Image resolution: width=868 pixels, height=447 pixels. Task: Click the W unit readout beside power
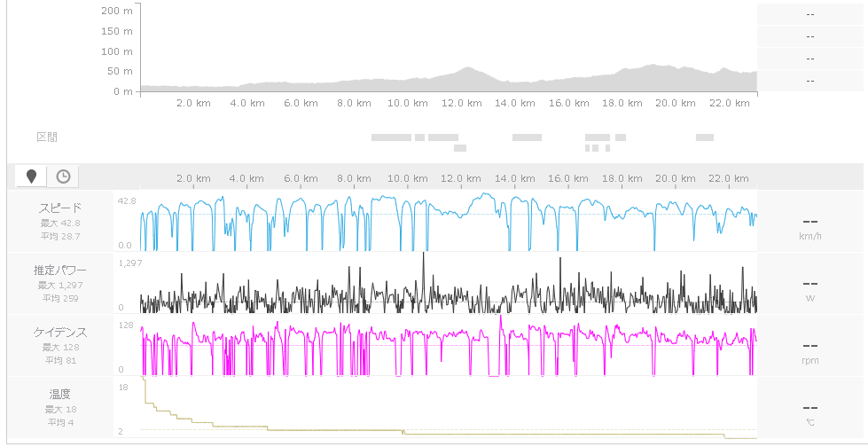pos(810,299)
